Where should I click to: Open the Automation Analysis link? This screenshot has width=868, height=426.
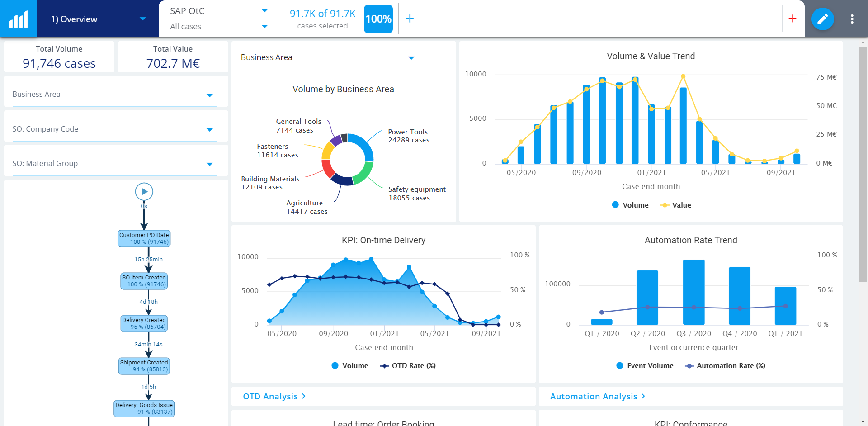pyautogui.click(x=598, y=396)
